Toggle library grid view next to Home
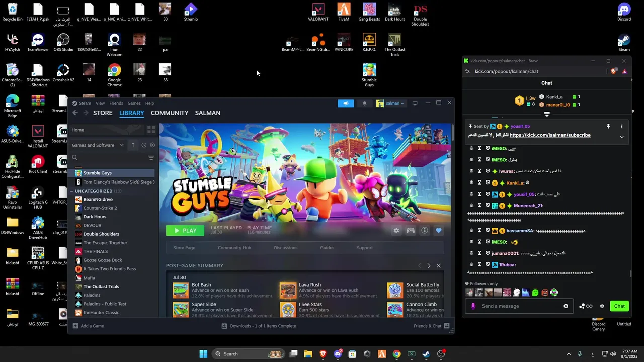The height and width of the screenshot is (362, 644). (x=151, y=130)
